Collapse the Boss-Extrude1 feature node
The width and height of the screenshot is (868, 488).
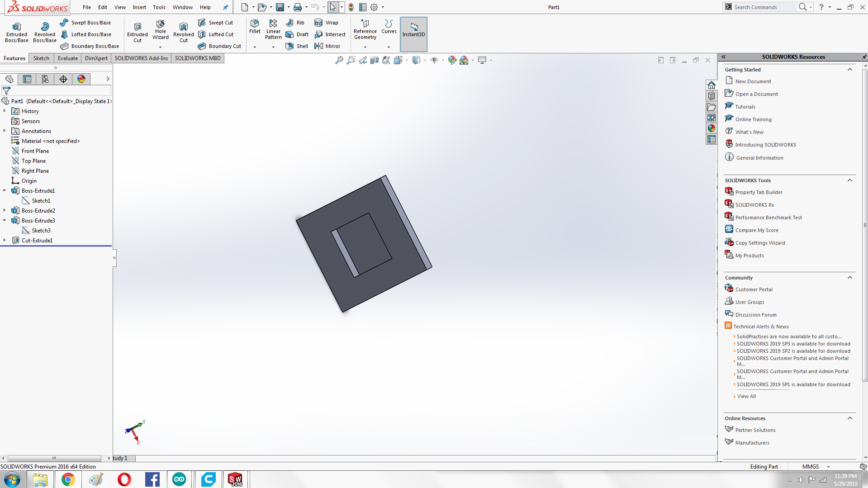(x=5, y=191)
